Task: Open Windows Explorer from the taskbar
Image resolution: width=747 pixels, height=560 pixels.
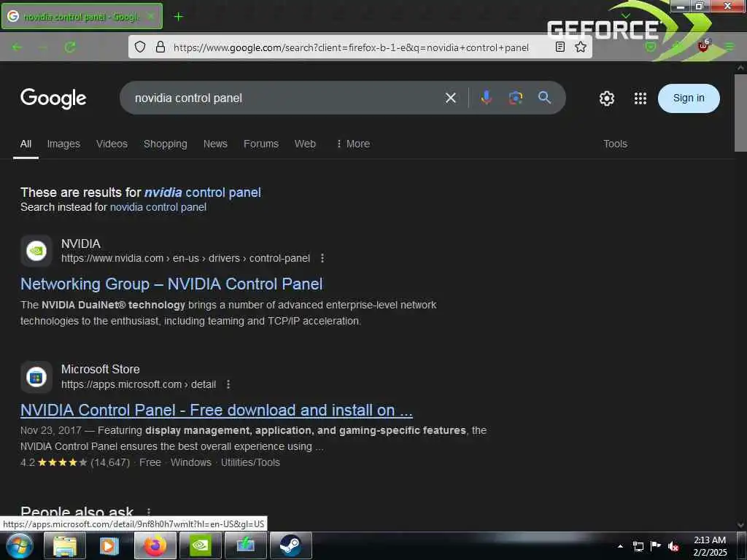Action: (x=65, y=545)
